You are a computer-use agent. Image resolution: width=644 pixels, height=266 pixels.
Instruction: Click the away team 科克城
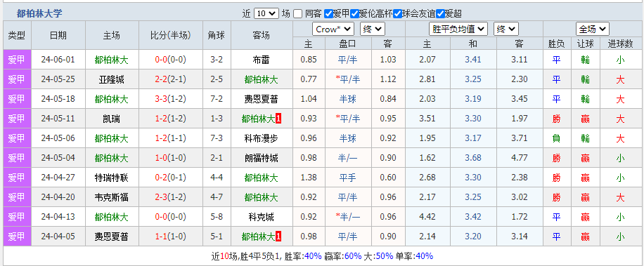click(x=262, y=217)
